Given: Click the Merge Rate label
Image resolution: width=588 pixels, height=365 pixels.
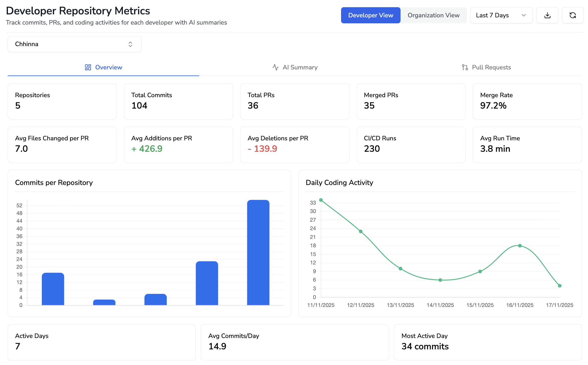Looking at the screenshot, I should pyautogui.click(x=496, y=95).
